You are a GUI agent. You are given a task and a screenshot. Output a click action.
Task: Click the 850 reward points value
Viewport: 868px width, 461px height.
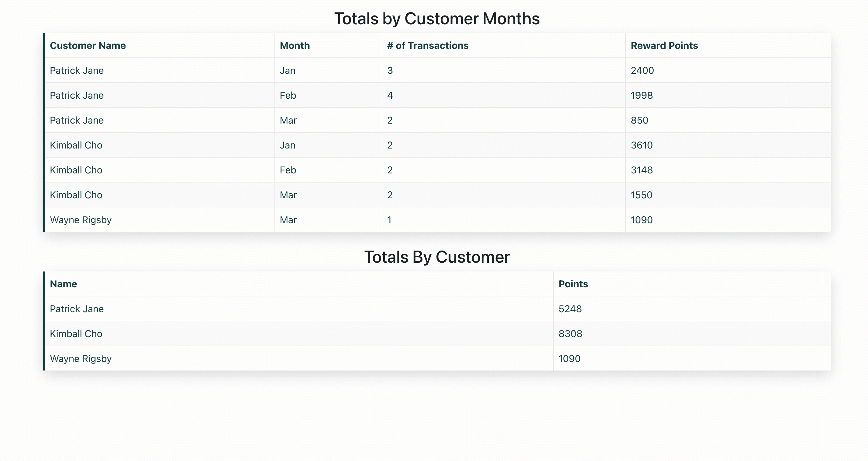tap(639, 120)
